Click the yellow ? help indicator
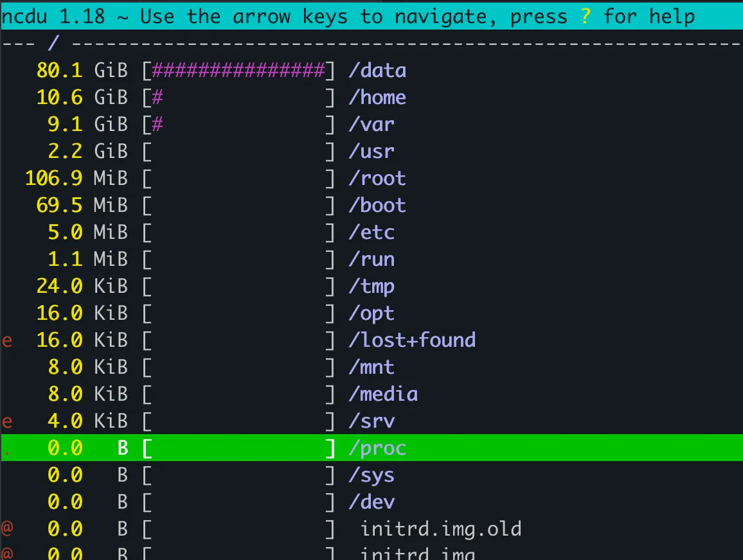This screenshot has height=560, width=743. click(x=586, y=17)
